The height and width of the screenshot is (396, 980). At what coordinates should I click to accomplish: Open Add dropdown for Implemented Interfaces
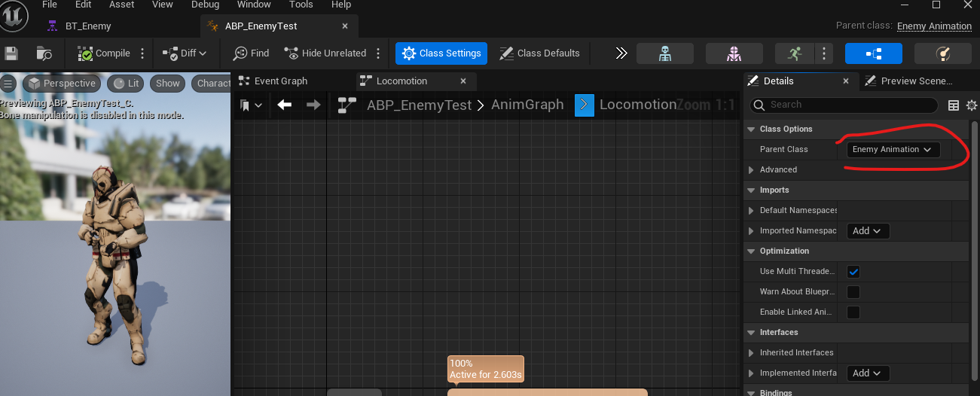pos(868,373)
